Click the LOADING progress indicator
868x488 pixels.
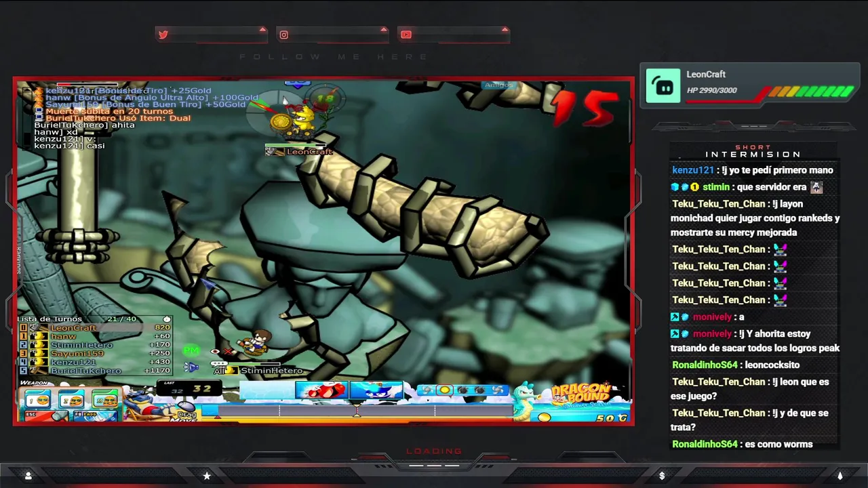434,451
